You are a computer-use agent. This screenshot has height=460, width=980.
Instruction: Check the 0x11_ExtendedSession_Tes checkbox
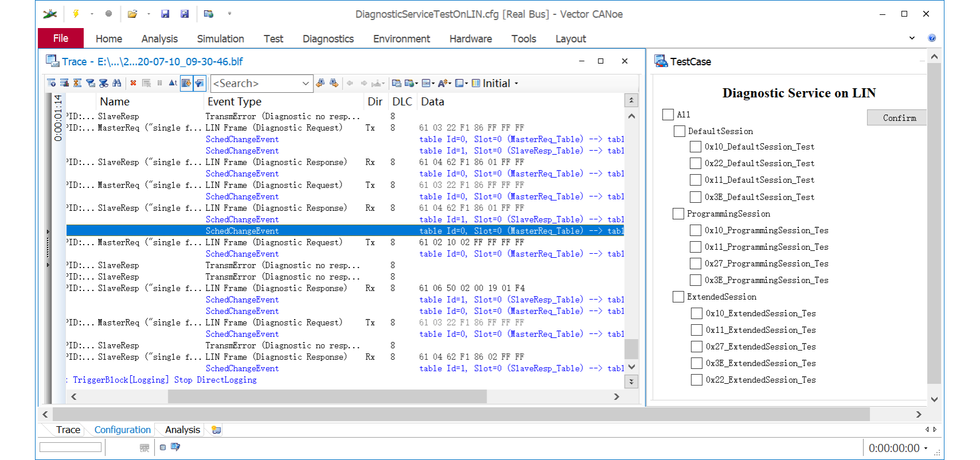pos(696,330)
